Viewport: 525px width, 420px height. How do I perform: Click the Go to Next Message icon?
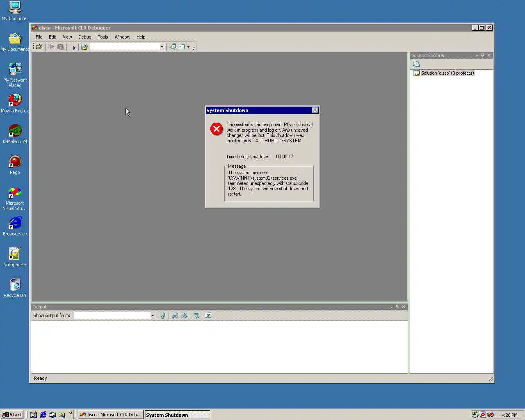click(184, 315)
